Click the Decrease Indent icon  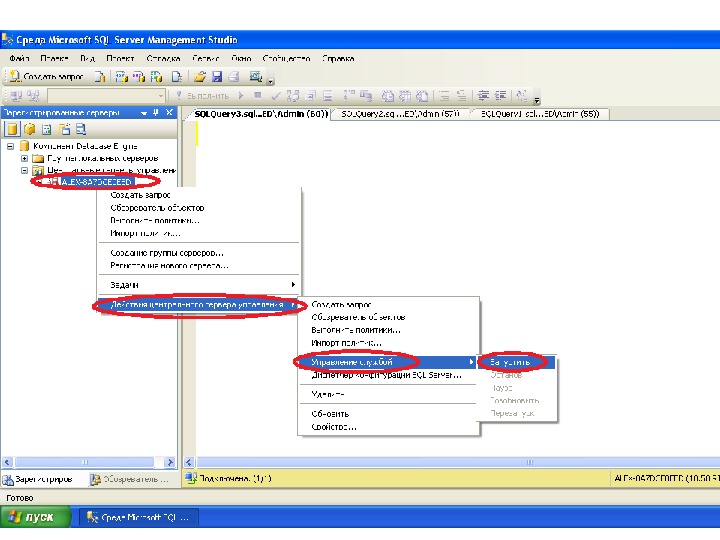pos(483,96)
